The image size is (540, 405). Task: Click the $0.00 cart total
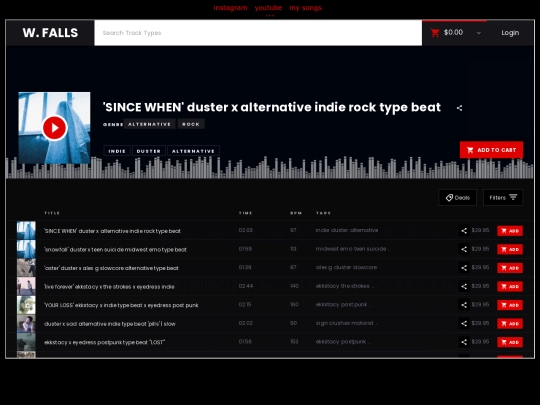[453, 32]
